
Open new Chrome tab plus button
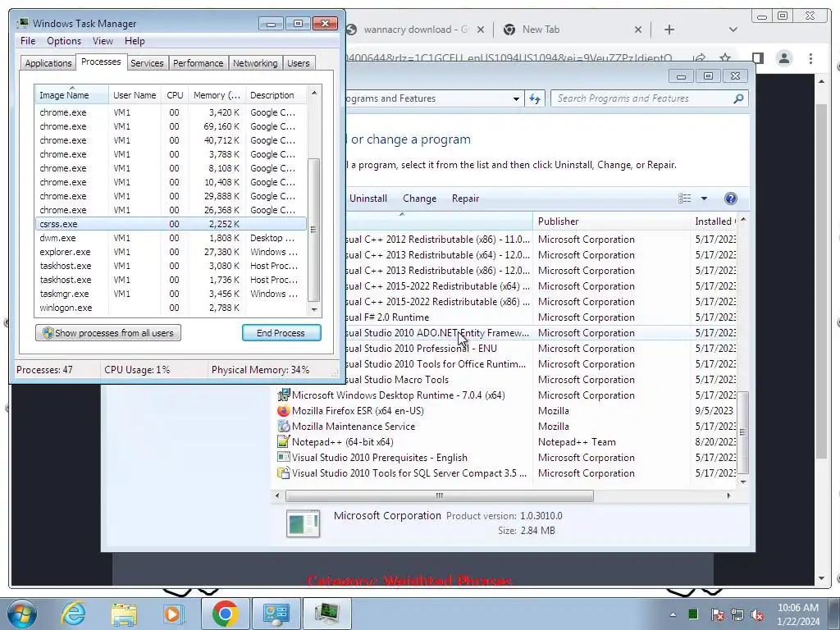pos(669,30)
